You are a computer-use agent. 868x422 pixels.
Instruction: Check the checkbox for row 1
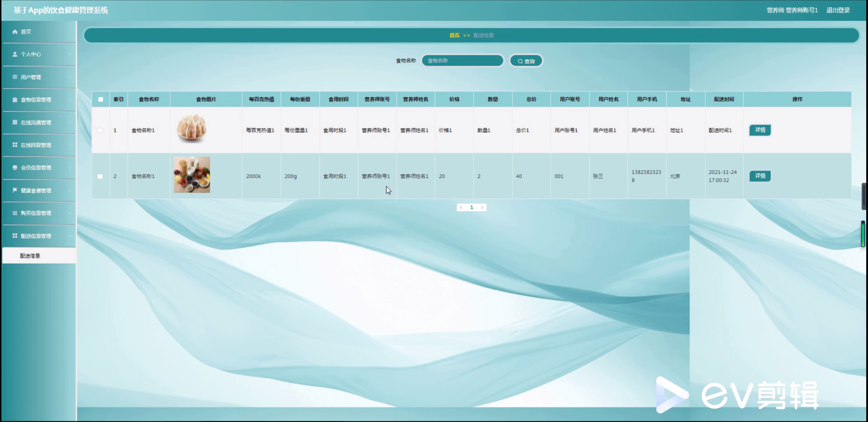pyautogui.click(x=100, y=130)
